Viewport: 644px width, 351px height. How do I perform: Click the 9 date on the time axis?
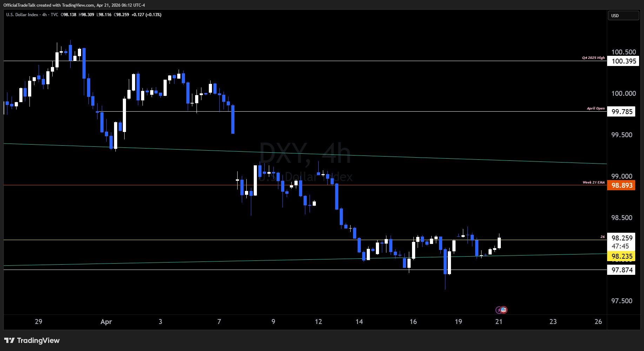(x=273, y=322)
